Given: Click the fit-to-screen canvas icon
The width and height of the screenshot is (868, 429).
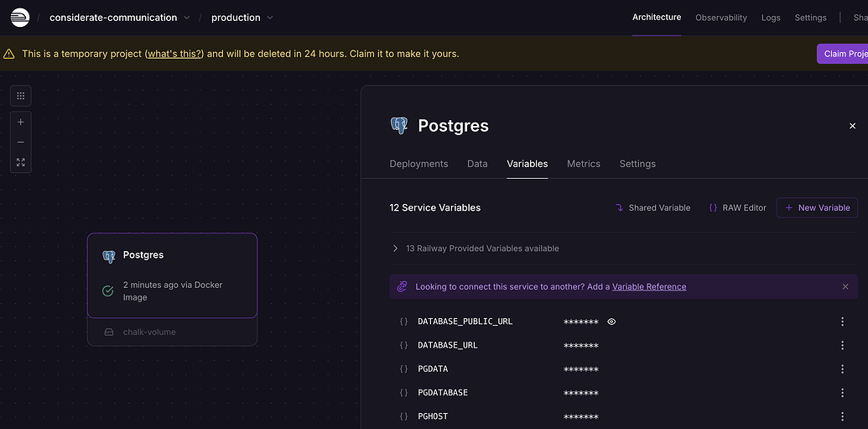Looking at the screenshot, I should click(x=21, y=162).
